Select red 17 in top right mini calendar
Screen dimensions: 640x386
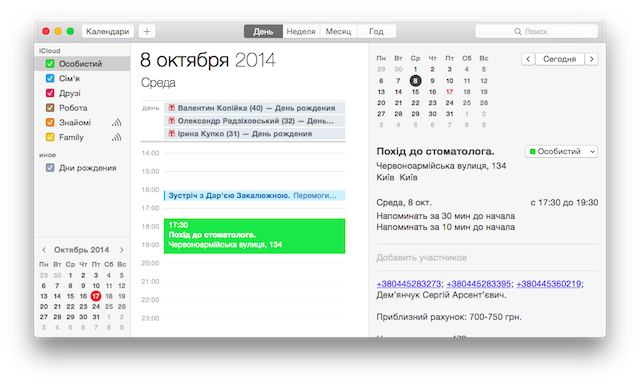click(x=449, y=92)
